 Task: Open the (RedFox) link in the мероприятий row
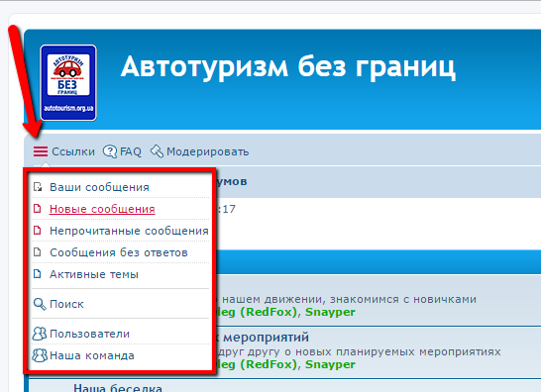click(x=269, y=364)
